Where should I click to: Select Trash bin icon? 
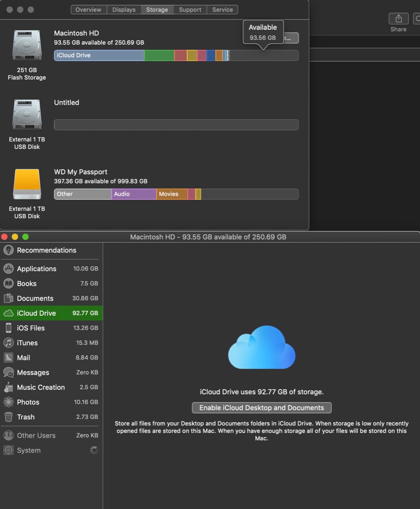click(8, 417)
